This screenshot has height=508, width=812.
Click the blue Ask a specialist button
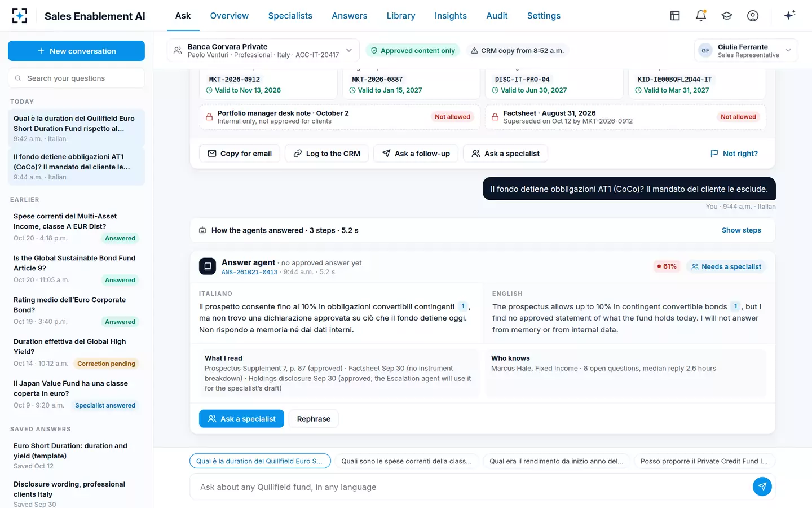(241, 419)
